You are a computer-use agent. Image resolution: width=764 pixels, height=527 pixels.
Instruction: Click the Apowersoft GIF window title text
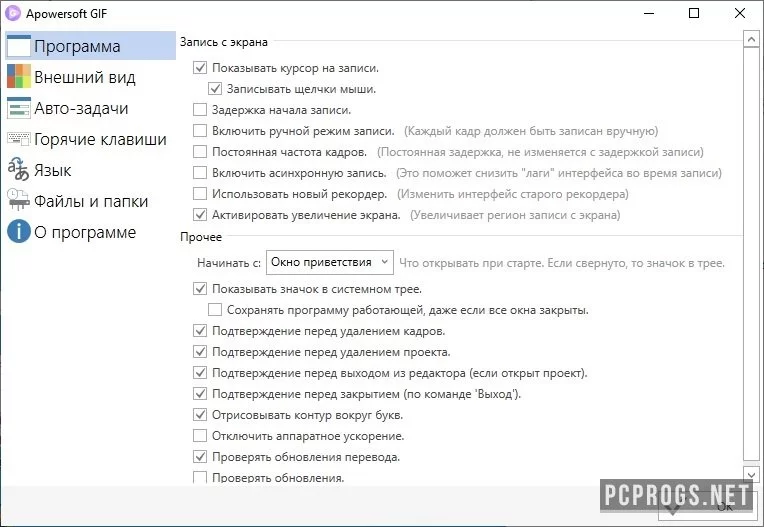pos(66,14)
